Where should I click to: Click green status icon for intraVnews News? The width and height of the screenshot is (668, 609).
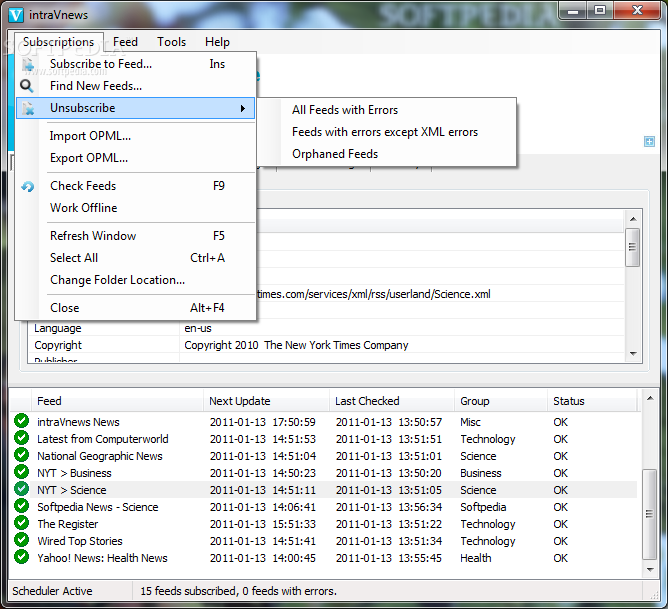[21, 421]
